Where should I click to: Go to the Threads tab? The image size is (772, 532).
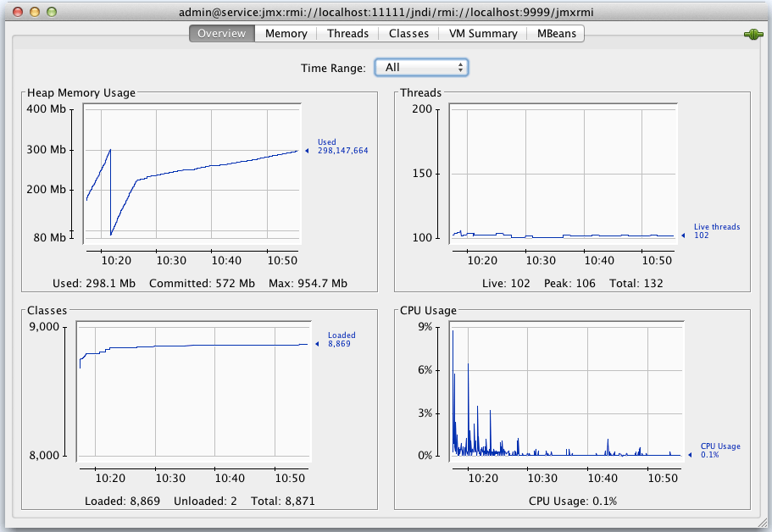[x=347, y=33]
